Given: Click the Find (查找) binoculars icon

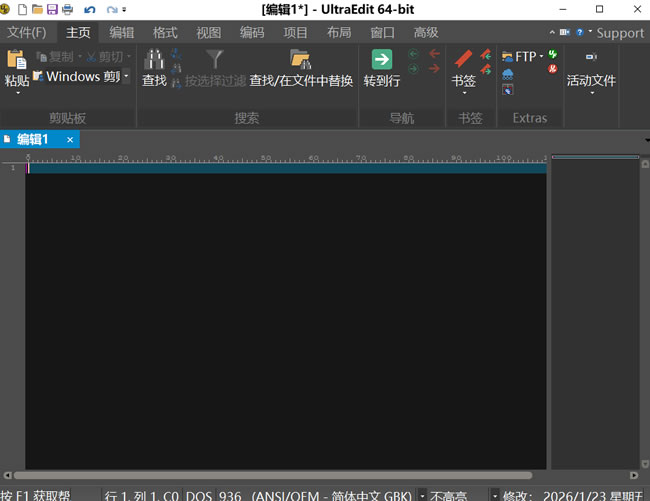Looking at the screenshot, I should [154, 60].
